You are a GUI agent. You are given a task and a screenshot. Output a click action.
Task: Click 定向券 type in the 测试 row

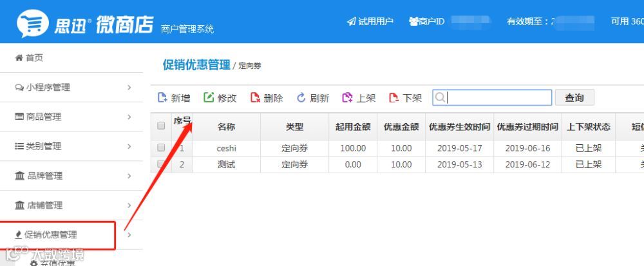[294, 165]
